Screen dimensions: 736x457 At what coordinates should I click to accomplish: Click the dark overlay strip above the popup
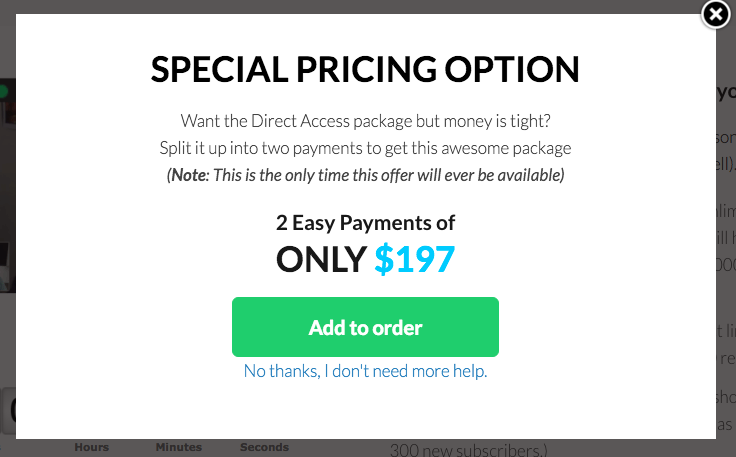point(357,7)
